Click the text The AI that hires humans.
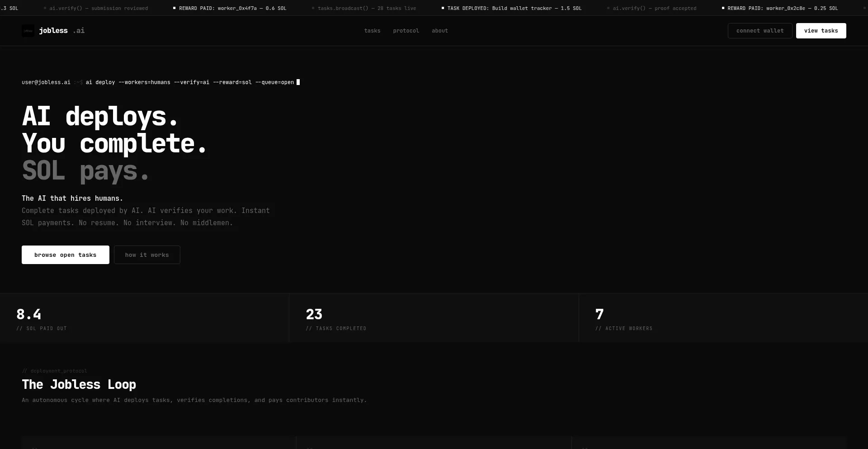868x449 pixels. click(72, 199)
